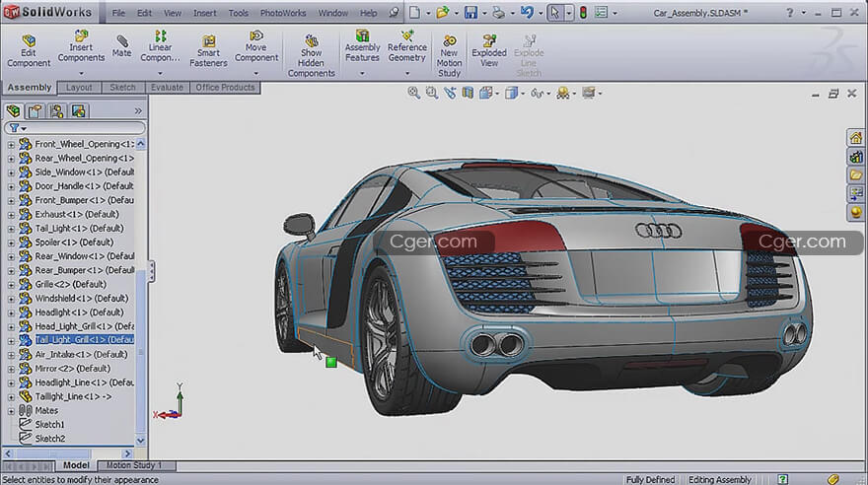868x485 pixels.
Task: Click the Print icon
Action: click(499, 12)
